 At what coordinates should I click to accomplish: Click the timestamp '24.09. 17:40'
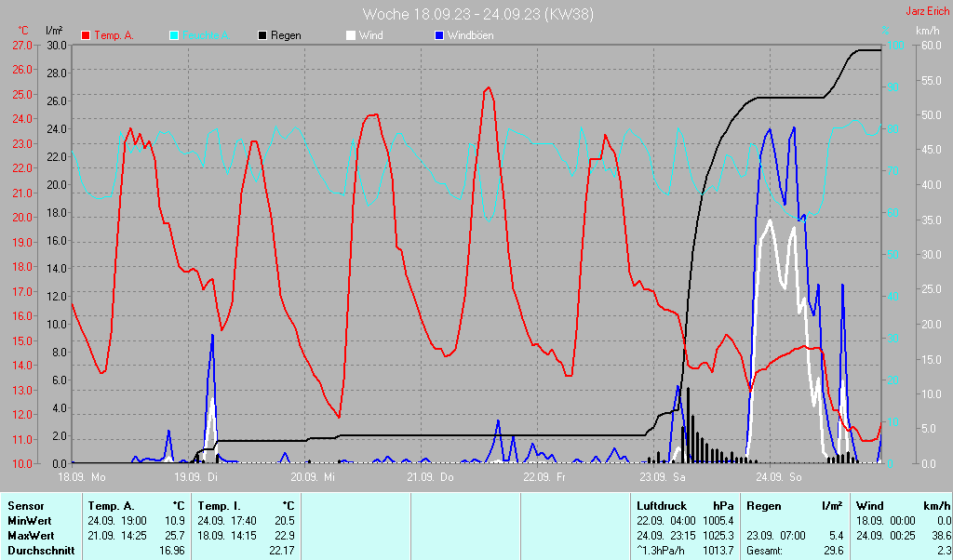pyautogui.click(x=227, y=521)
